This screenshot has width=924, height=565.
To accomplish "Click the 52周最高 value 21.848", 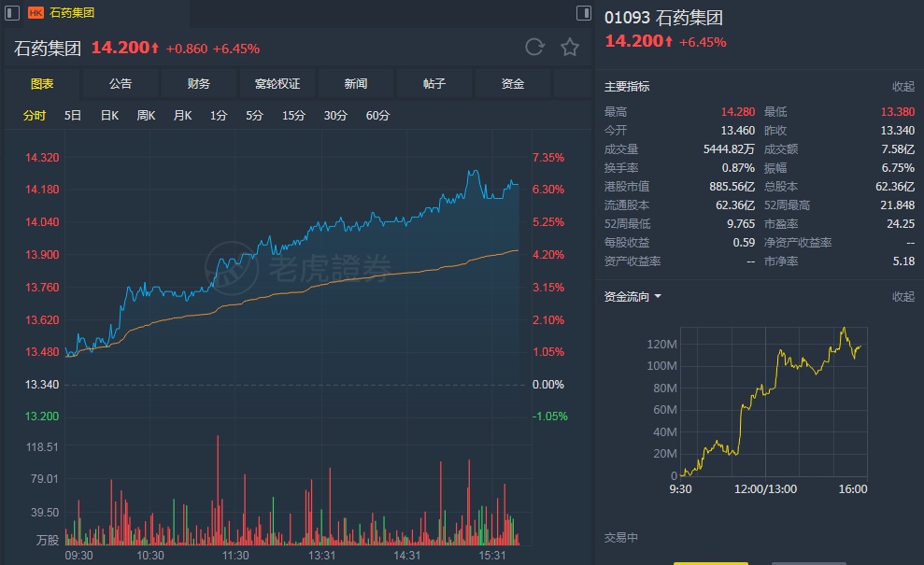I will click(x=898, y=205).
